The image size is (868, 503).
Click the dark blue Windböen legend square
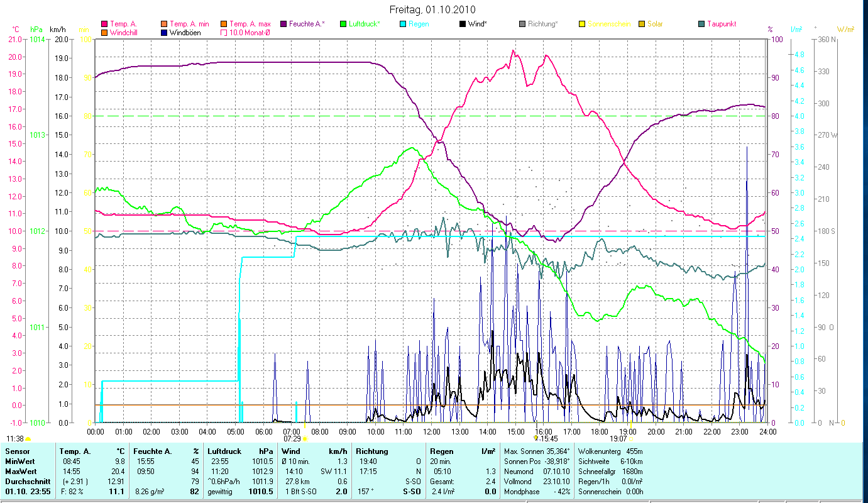[x=164, y=33]
